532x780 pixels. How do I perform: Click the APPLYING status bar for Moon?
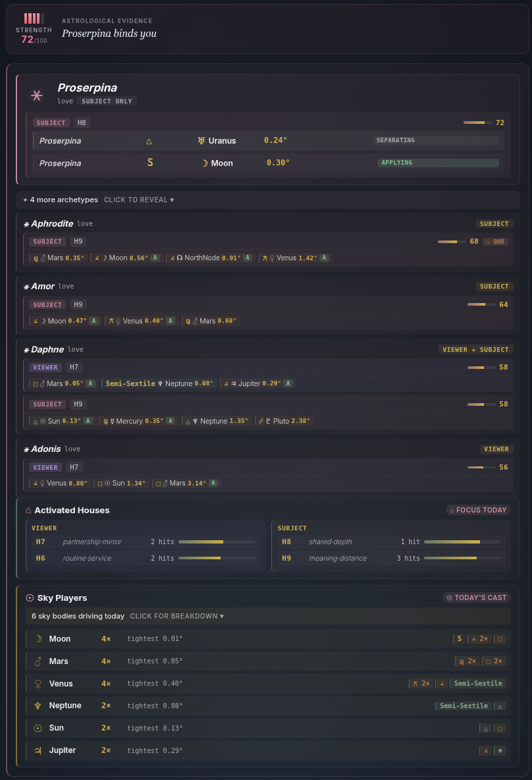point(438,163)
